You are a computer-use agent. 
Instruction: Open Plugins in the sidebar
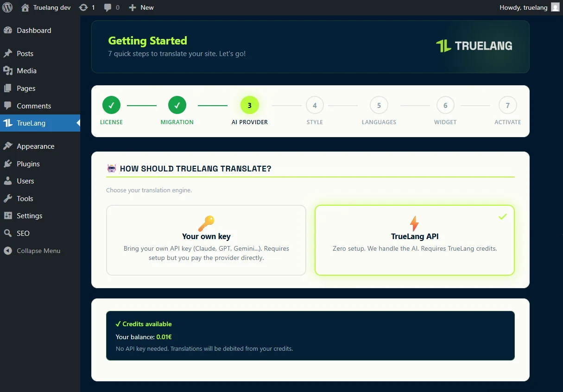point(28,164)
